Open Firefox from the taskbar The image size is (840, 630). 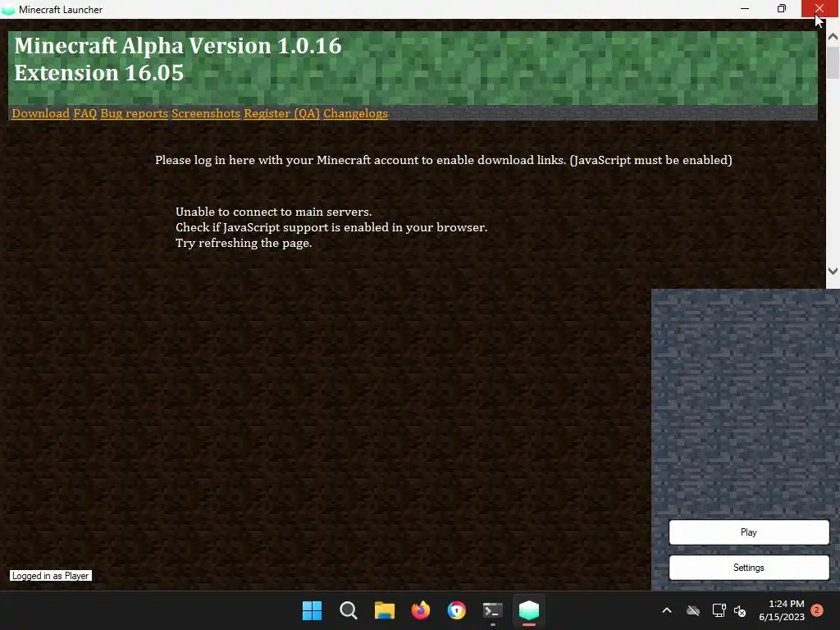tap(421, 610)
